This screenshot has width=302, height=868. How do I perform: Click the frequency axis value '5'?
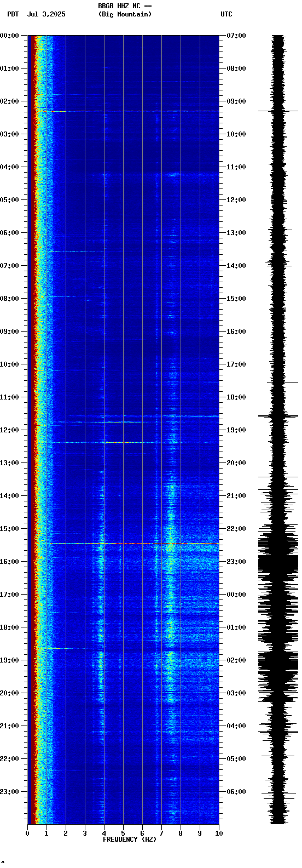coord(123,833)
